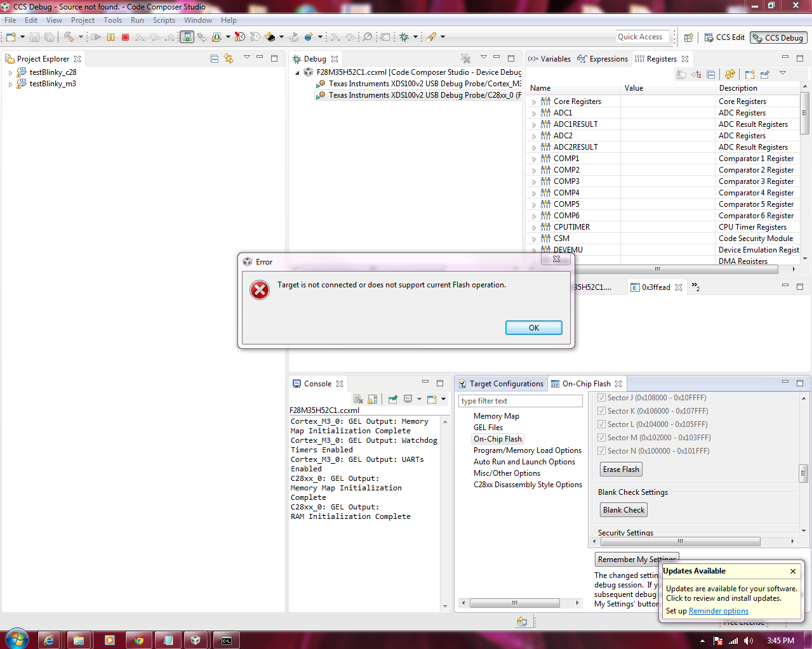Image resolution: width=812 pixels, height=649 pixels.
Task: Click the volume icon in system tray
Action: (x=749, y=641)
